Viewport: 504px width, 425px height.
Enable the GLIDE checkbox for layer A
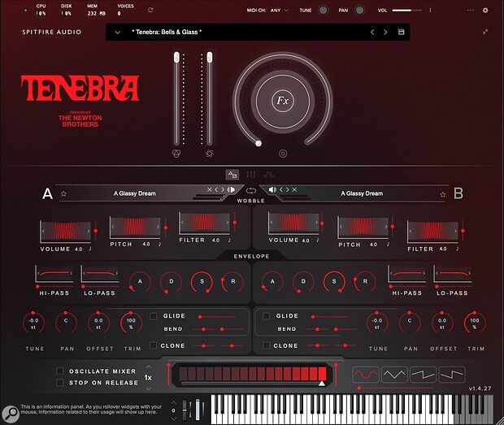click(x=154, y=316)
